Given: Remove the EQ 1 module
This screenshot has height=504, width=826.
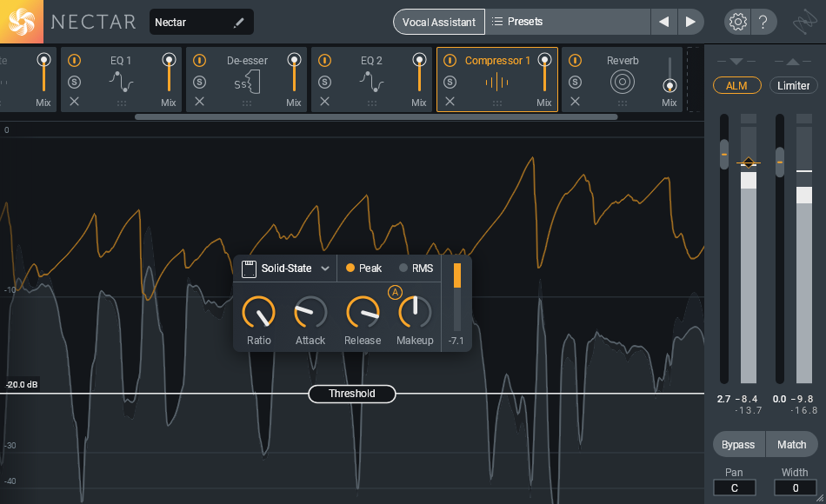Looking at the screenshot, I should tap(74, 101).
